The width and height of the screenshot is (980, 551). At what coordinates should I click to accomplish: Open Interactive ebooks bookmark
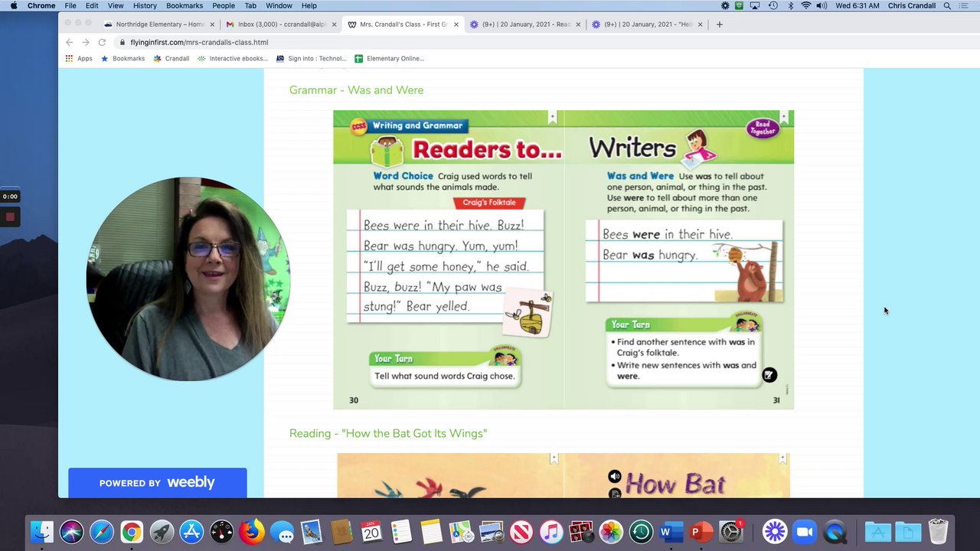pyautogui.click(x=233, y=58)
